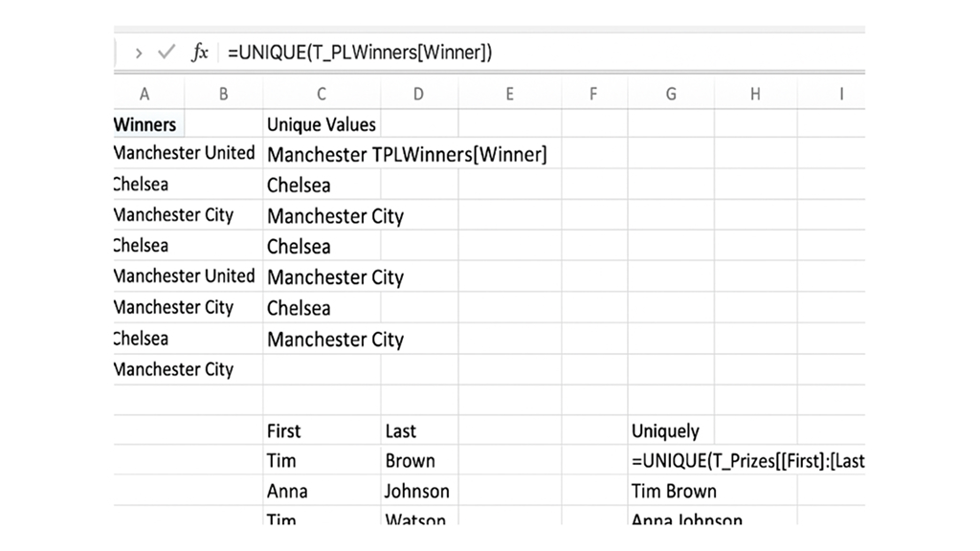
Task: Click inside the UNIQUE formula bar text
Action: coord(364,54)
